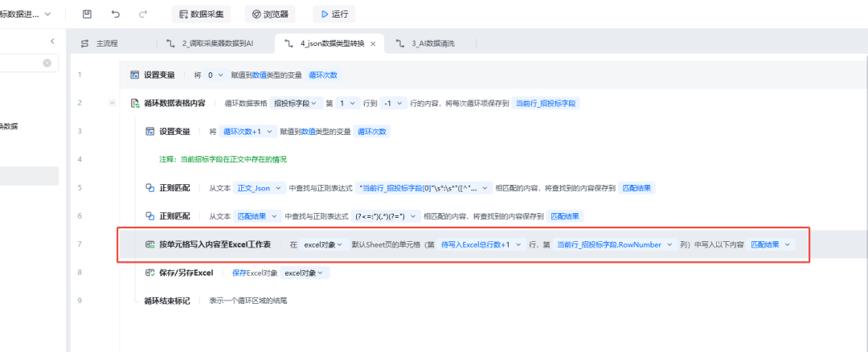Select the highlighted sidebar list item
868x352 pixels.
(x=30, y=176)
